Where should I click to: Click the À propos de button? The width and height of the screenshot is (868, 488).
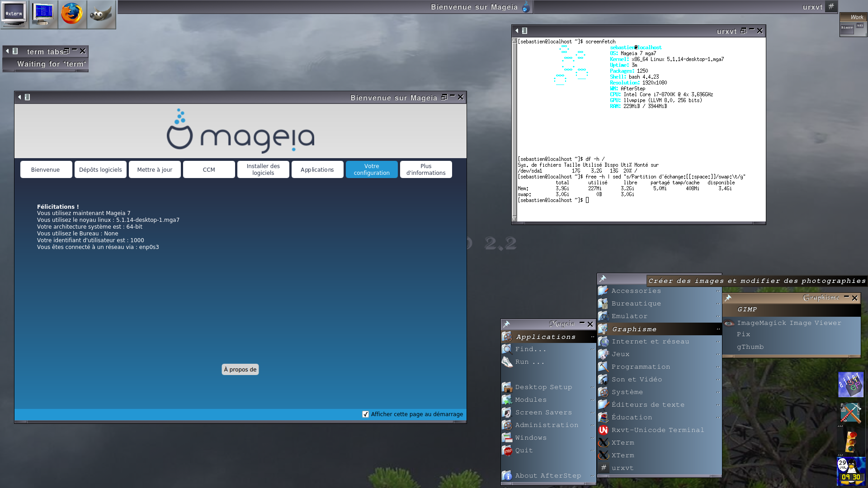(240, 370)
